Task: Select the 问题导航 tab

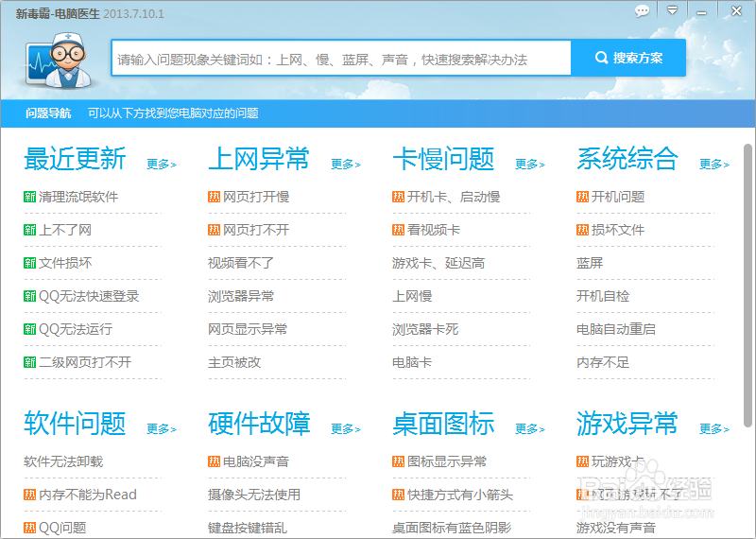Action: 48,113
